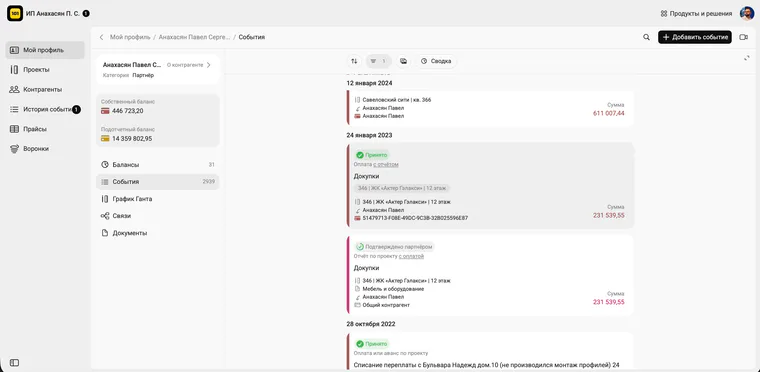
Task: Open the search magnifier icon
Action: point(646,37)
